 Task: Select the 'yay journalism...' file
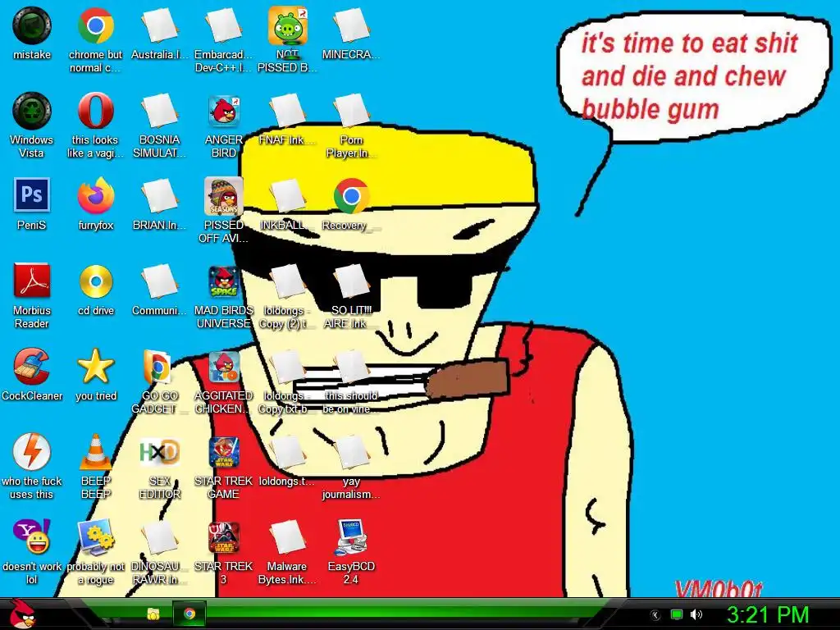click(x=351, y=452)
